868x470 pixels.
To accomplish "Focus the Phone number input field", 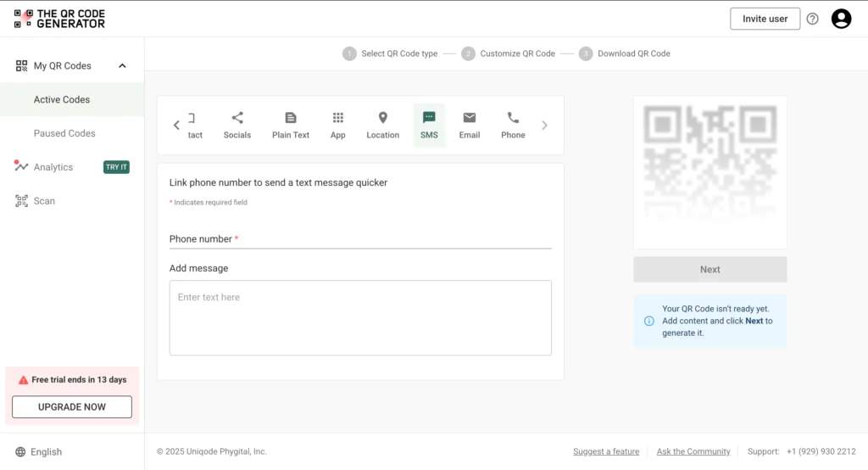I will pyautogui.click(x=360, y=239).
